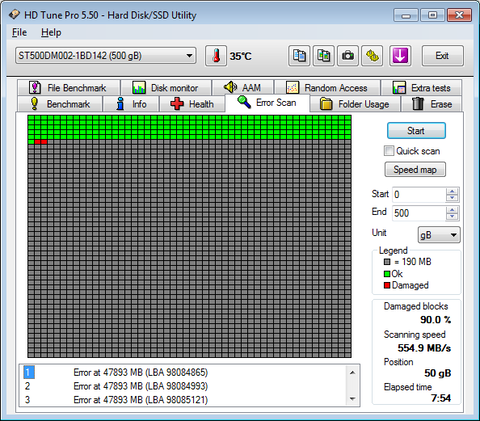Click the 35°C temperature reading
This screenshot has width=480, height=421.
click(x=240, y=56)
